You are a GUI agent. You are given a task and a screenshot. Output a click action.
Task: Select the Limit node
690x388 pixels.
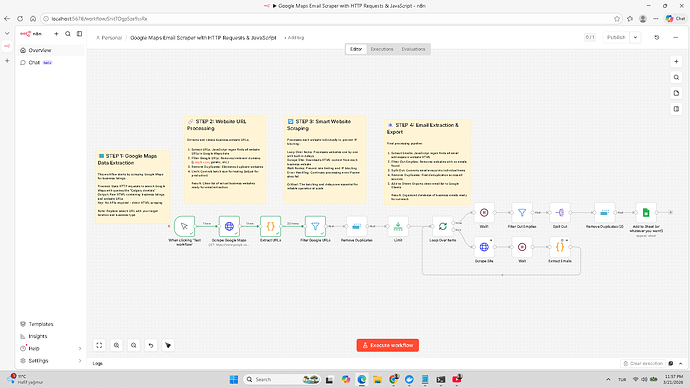pos(398,226)
